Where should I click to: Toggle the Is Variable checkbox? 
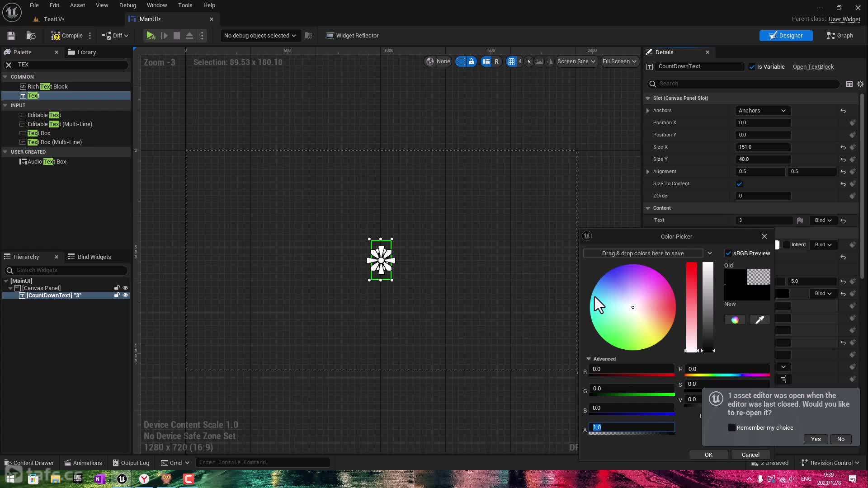pos(752,67)
